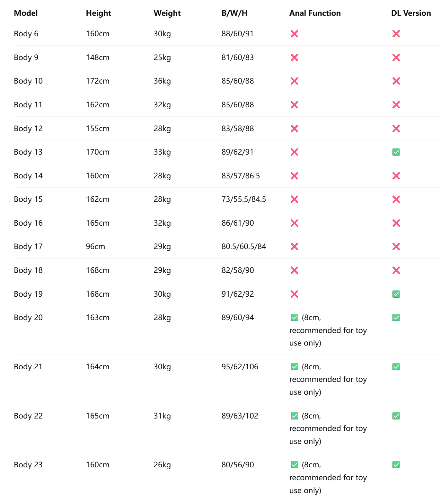Click the 36kg weight of Body 10
The image size is (440, 504).
162,81
